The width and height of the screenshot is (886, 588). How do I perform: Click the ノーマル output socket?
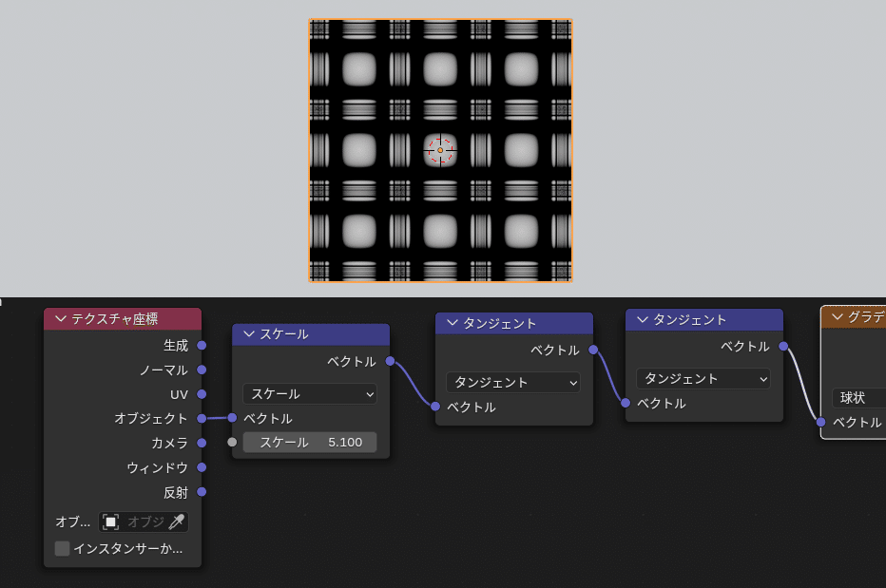tap(202, 370)
